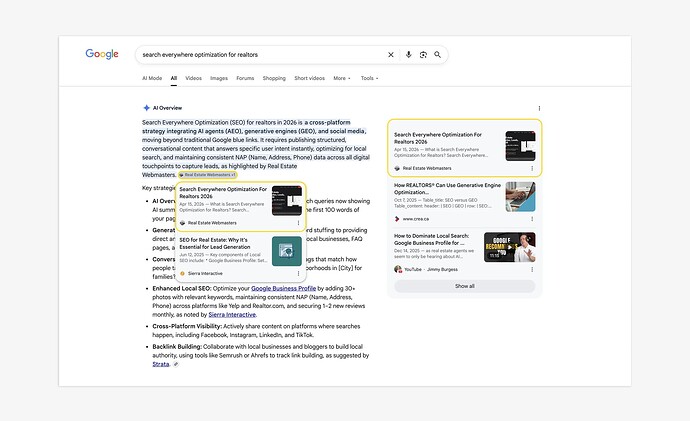The width and height of the screenshot is (690, 421).
Task: Open three-dot menu on Real Estate Webmasters sidebar card
Action: (x=532, y=168)
